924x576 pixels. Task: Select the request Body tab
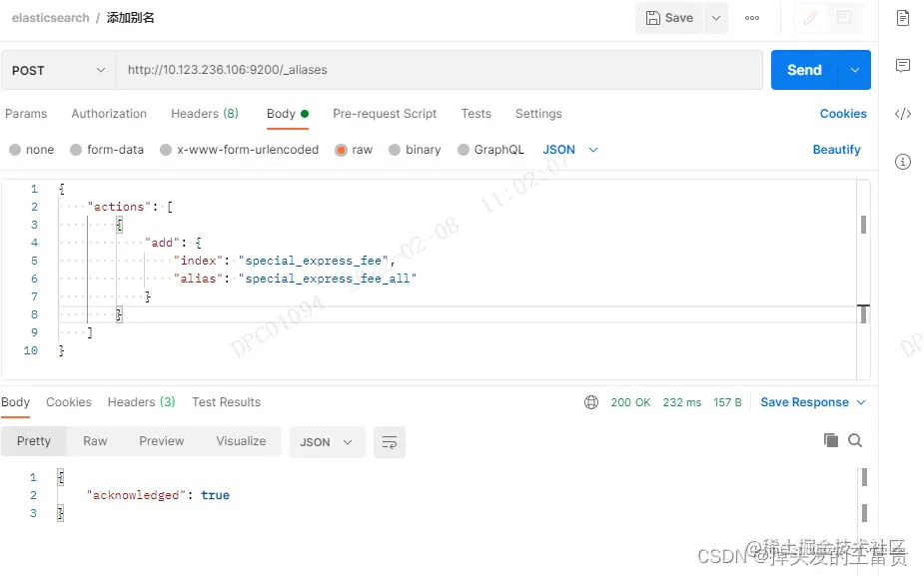pos(287,114)
